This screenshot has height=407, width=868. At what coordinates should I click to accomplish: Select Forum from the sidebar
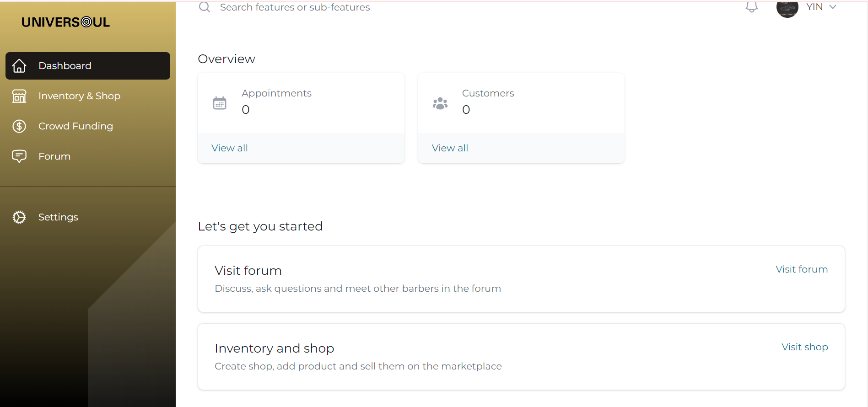coord(54,156)
